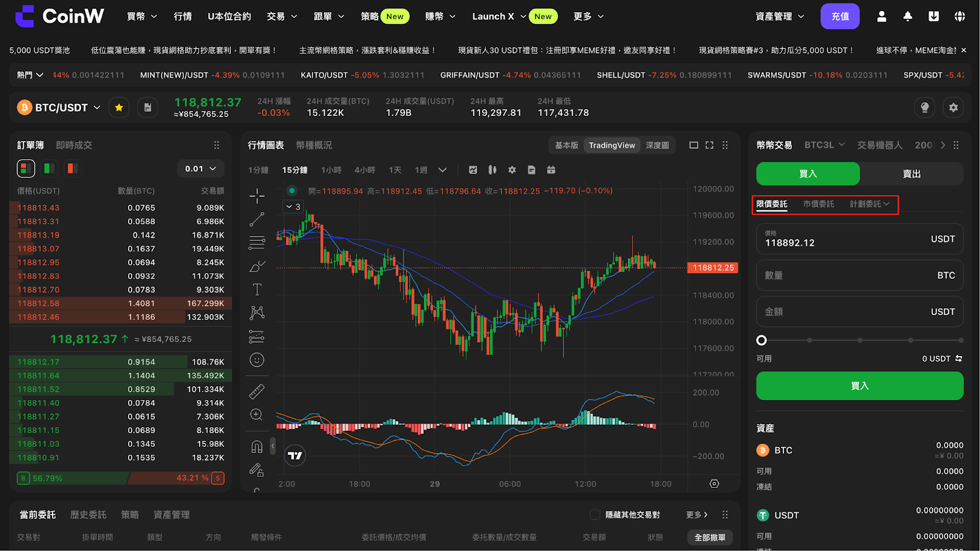
Task: Select the forecast and measurement tool
Action: (x=257, y=336)
